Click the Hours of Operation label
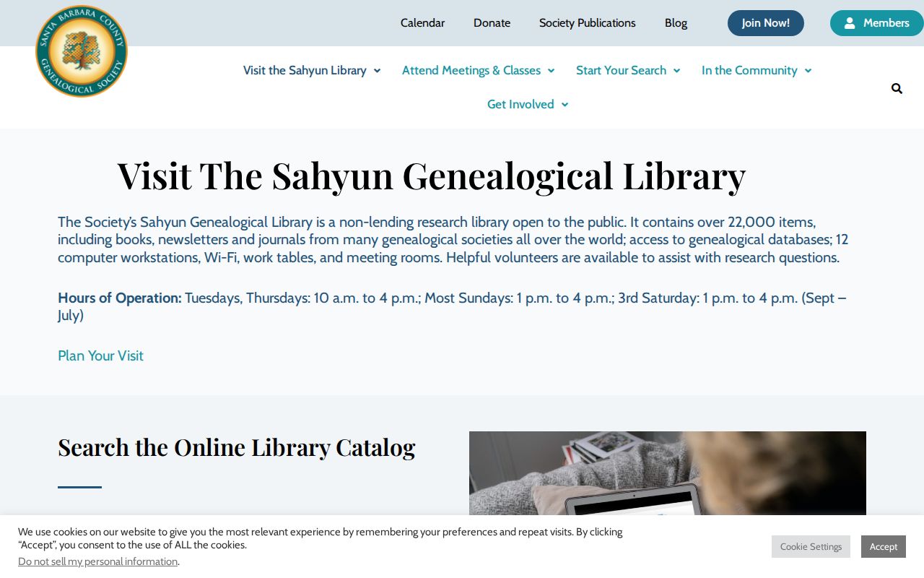 click(120, 298)
